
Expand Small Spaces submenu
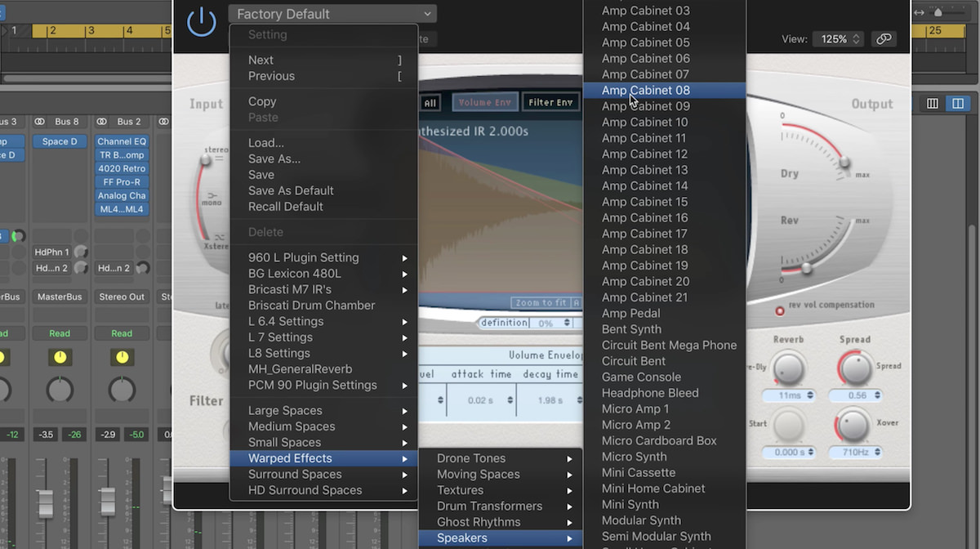pos(324,442)
